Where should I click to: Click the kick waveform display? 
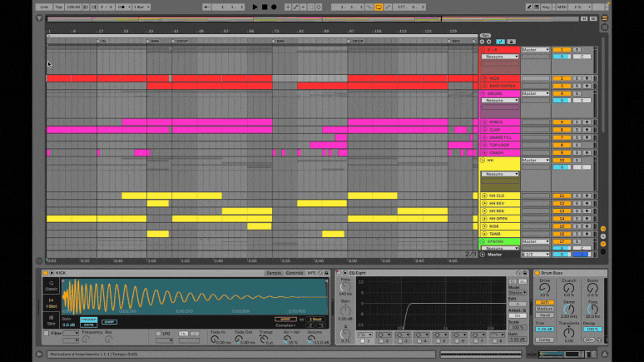[x=191, y=297]
